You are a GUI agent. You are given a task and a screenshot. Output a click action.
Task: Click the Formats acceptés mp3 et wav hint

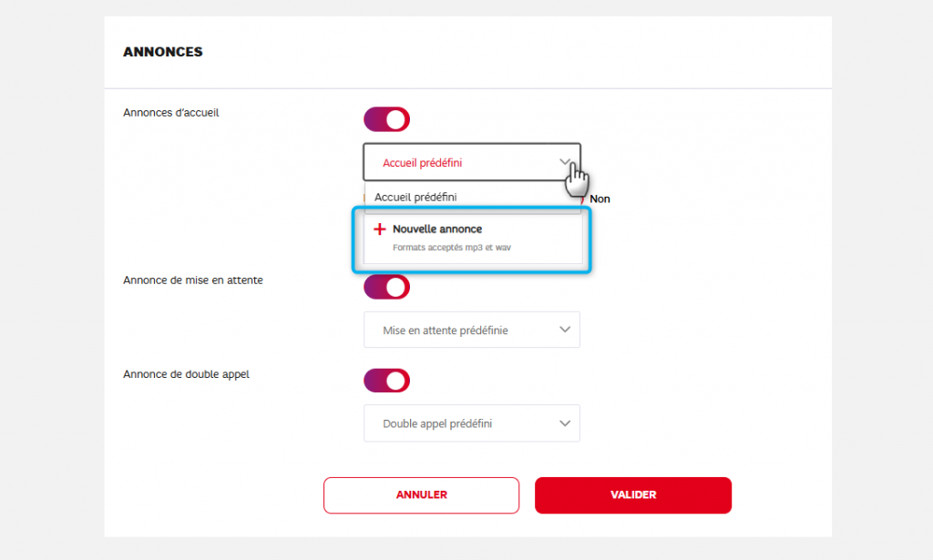(452, 248)
